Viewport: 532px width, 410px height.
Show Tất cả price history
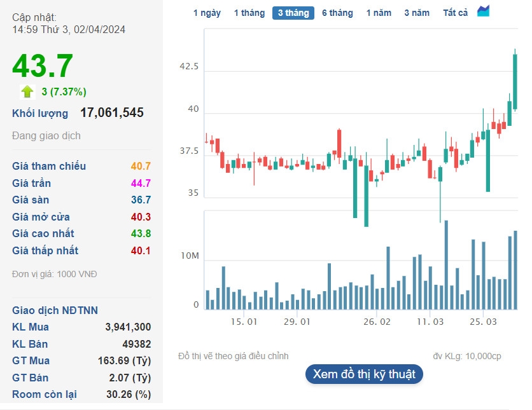pyautogui.click(x=456, y=13)
